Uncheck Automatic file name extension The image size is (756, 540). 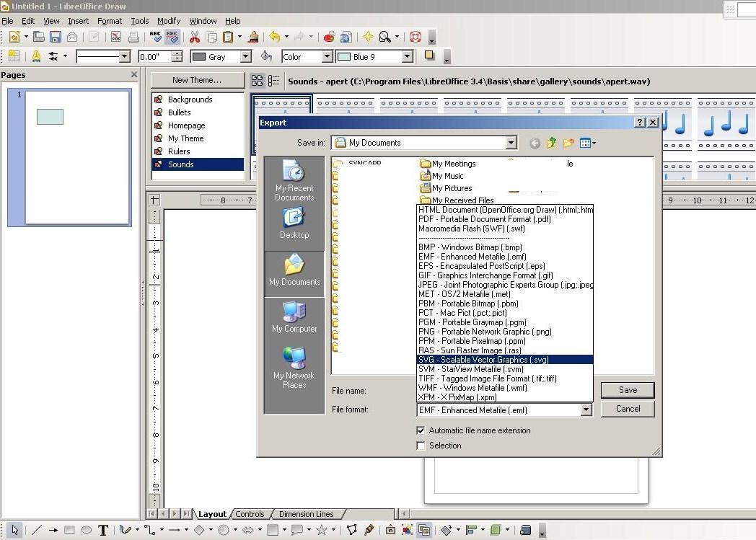tap(421, 430)
